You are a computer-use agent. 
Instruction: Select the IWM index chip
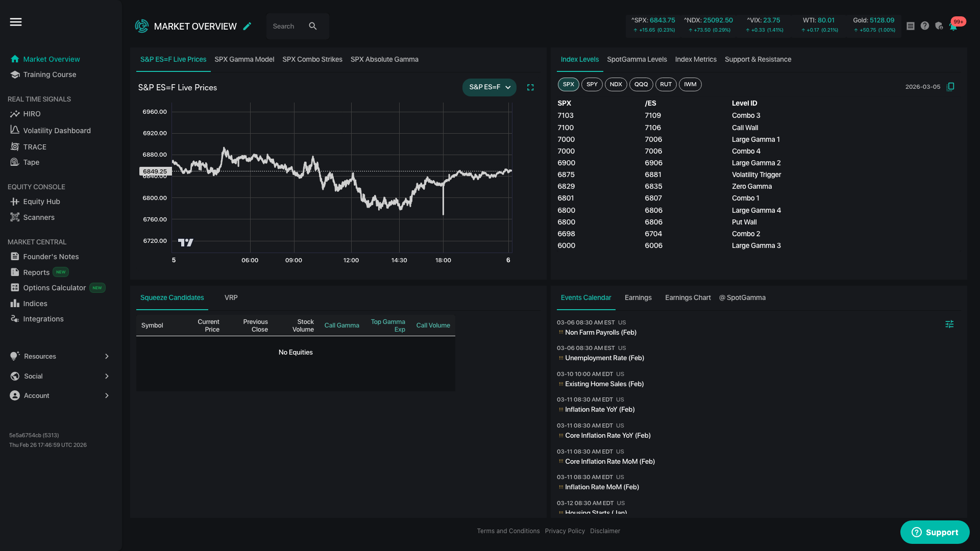pos(690,85)
